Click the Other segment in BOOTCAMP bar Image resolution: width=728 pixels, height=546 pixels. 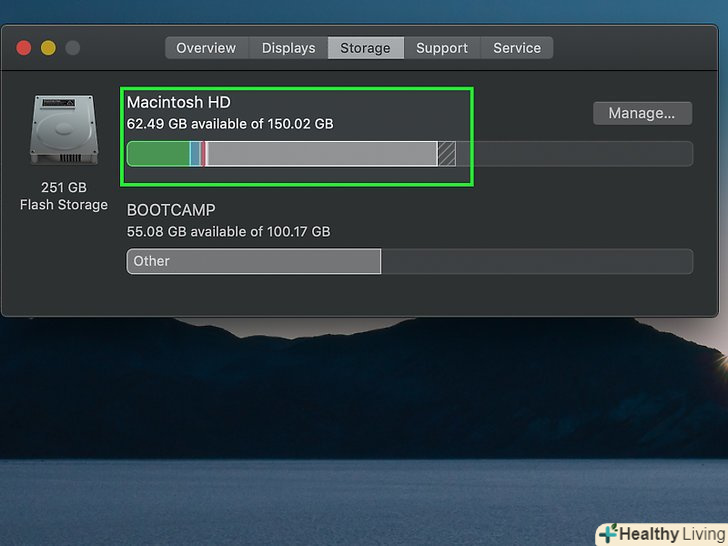pyautogui.click(x=254, y=261)
